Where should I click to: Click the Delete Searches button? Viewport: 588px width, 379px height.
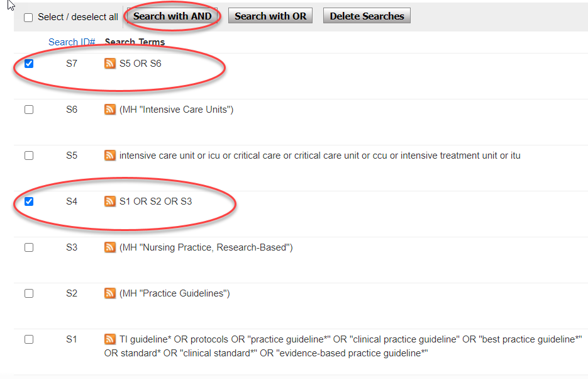(367, 16)
